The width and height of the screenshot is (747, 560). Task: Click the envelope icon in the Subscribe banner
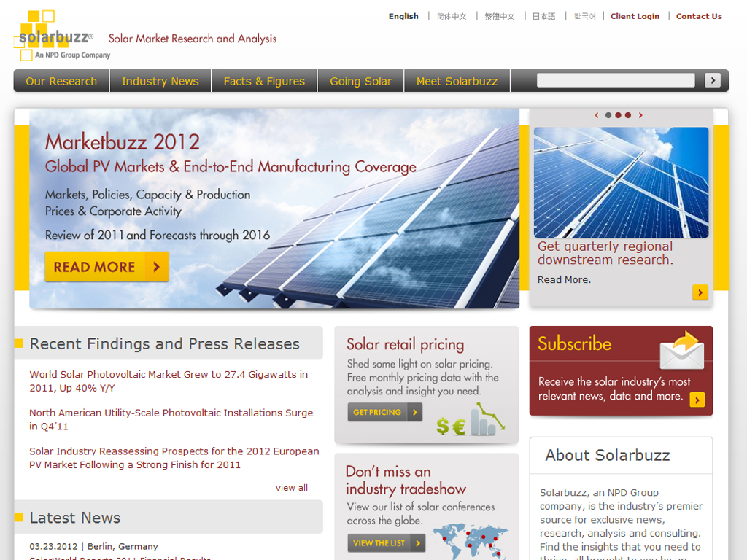(x=681, y=355)
